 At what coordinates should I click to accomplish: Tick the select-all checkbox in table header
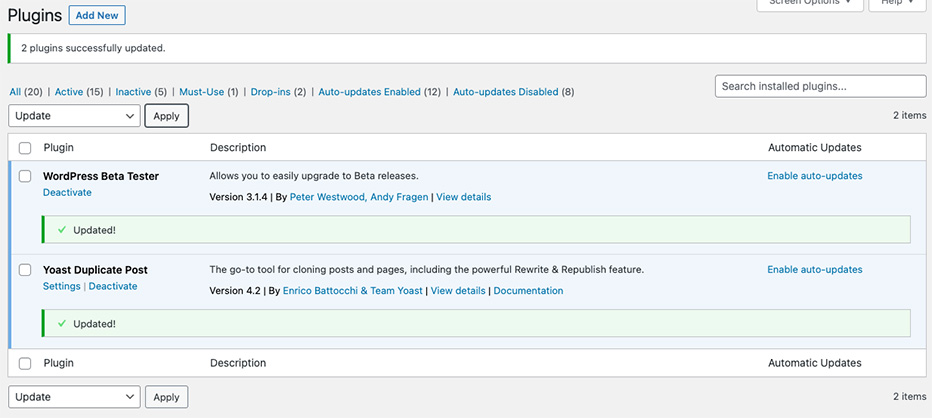pyautogui.click(x=25, y=148)
